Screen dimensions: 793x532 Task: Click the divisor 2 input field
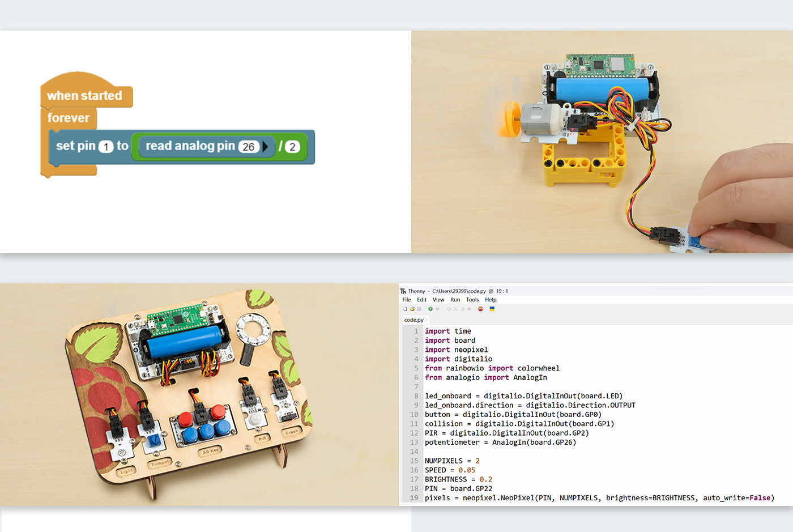click(x=292, y=147)
